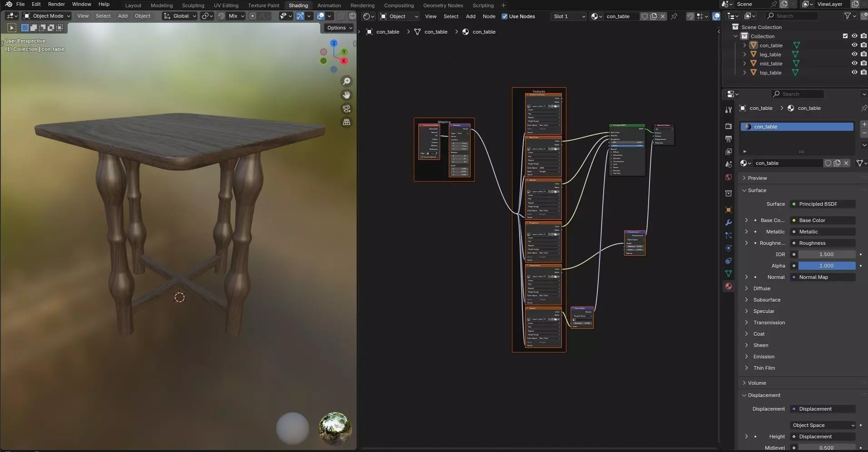Toggle snapping in 3D viewport header
This screenshot has height=452, width=868.
click(x=221, y=16)
